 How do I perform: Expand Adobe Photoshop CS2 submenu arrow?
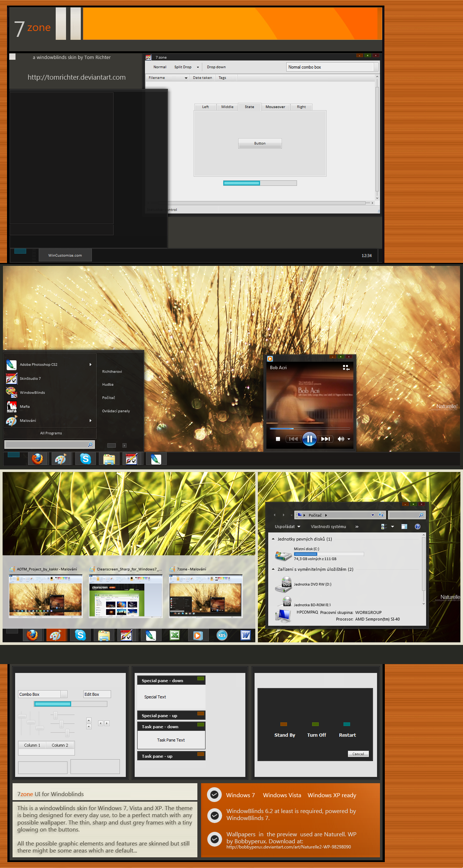(90, 365)
